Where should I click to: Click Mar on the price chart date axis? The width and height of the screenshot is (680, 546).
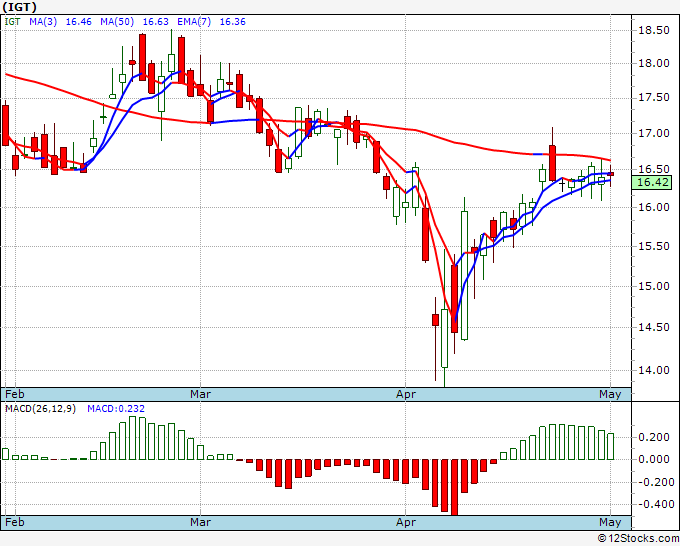tap(200, 394)
